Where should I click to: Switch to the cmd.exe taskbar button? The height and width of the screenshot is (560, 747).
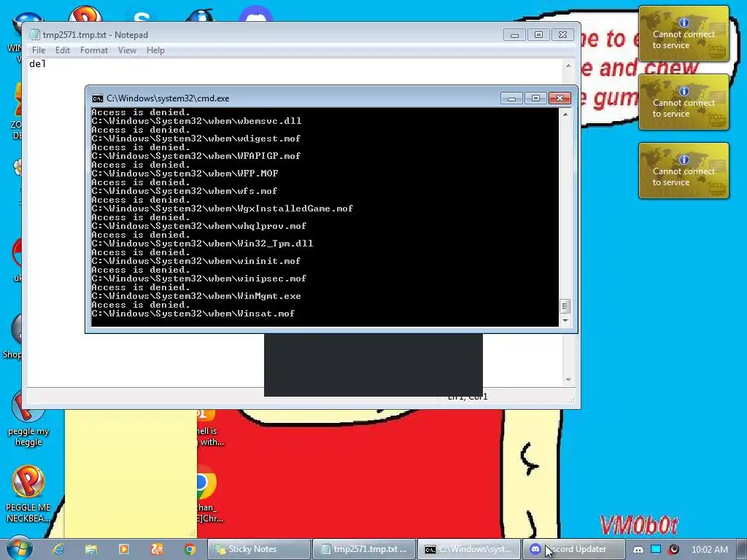(x=469, y=549)
